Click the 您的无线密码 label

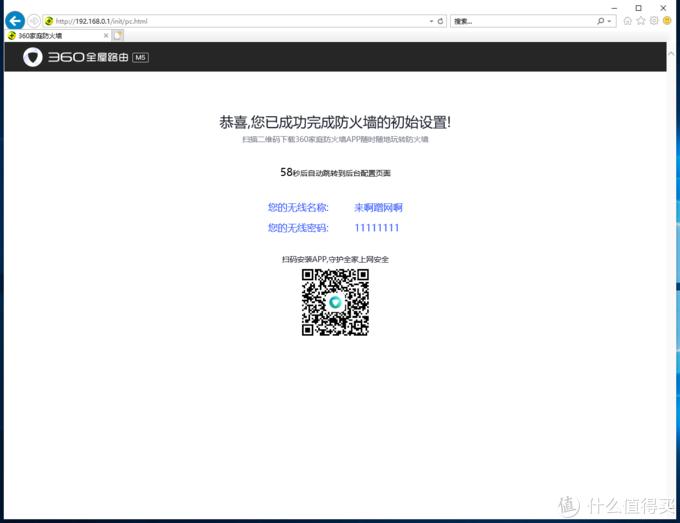point(298,228)
